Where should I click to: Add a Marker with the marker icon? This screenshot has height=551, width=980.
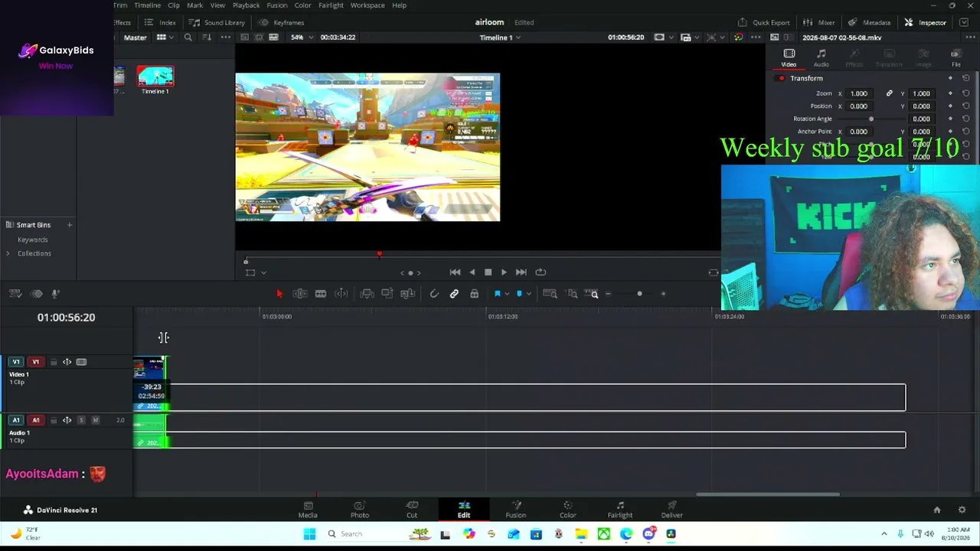(519, 294)
